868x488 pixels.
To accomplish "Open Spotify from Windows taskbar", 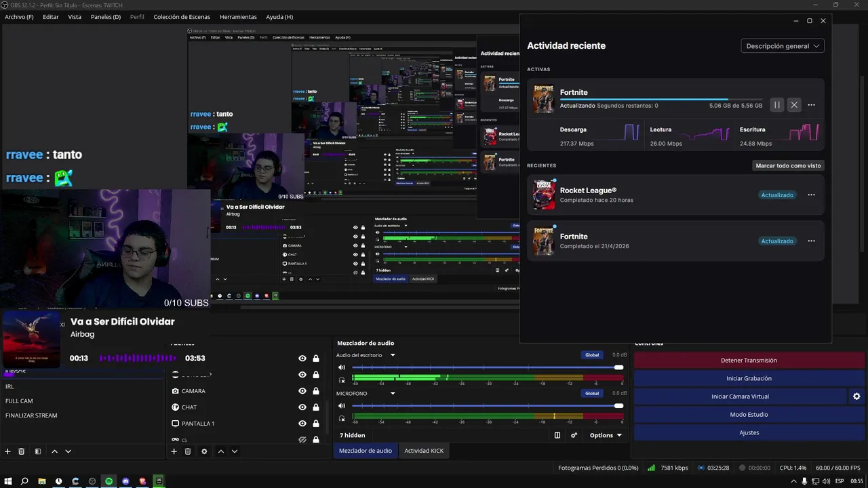I will tap(108, 481).
